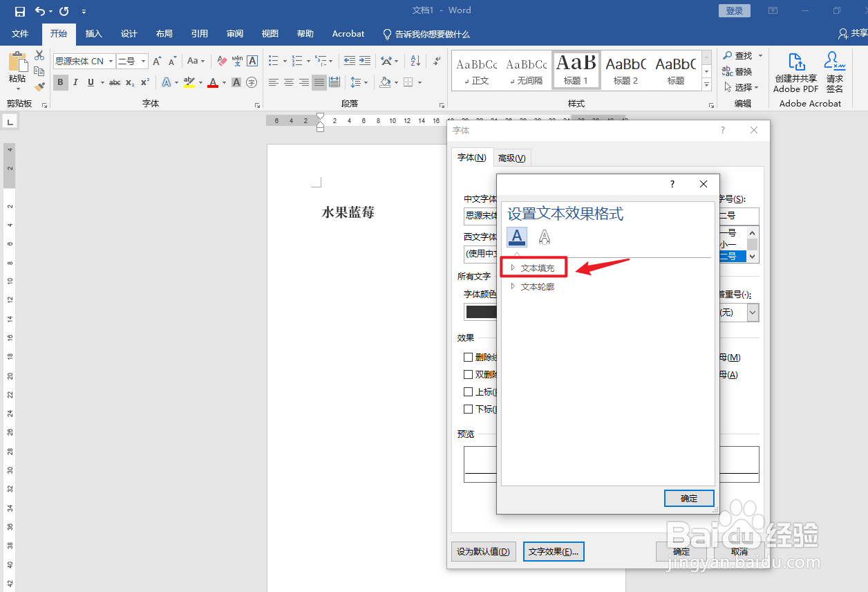Screen dimensions: 868x592
Task: Check the 双删除线 double strikethrough checkbox
Action: coord(468,374)
